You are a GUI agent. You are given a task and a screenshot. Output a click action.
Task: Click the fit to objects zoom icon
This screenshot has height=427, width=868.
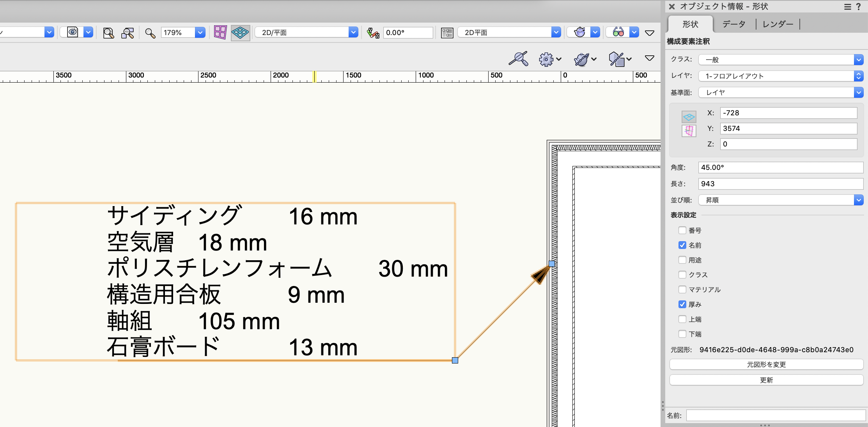click(128, 33)
